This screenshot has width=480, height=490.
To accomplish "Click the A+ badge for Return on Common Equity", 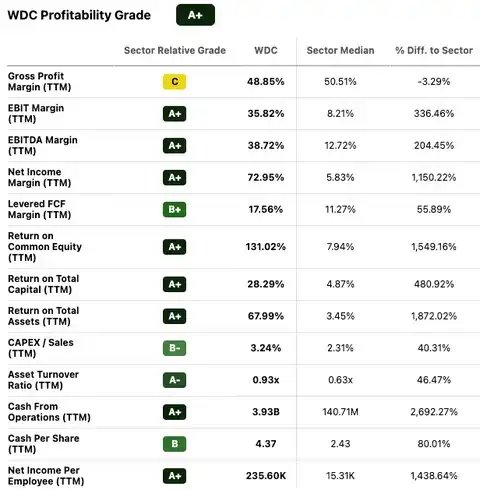I will (174, 247).
